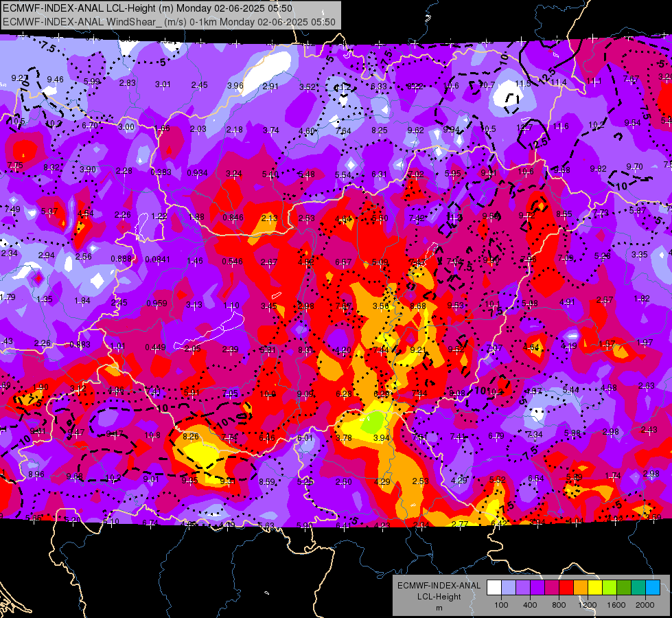Image resolution: width=672 pixels, height=618 pixels.
Task: Click the wind shear value '0.846'
Action: tap(233, 218)
